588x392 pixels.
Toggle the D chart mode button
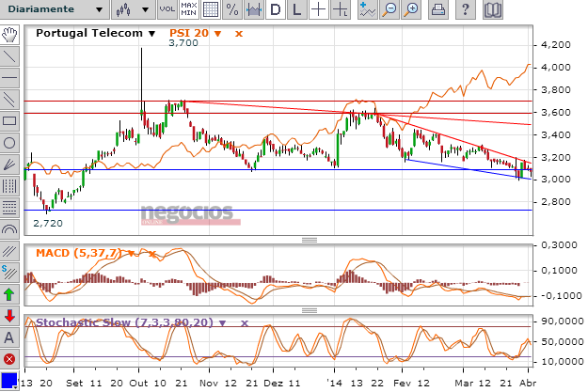click(276, 9)
